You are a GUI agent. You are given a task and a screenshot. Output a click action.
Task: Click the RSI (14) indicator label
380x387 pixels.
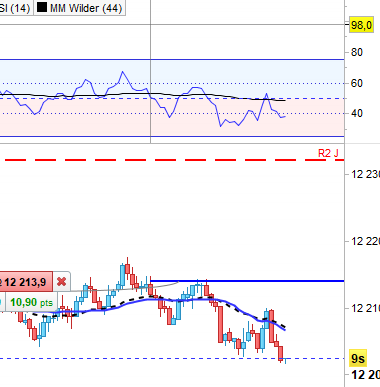tap(15, 8)
